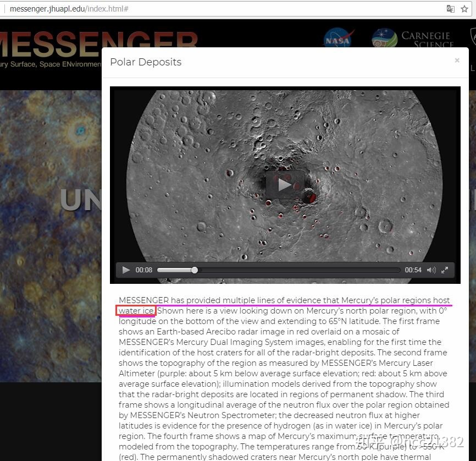The image size is (476, 461).
Task: Click the Carnegie Science logo
Action: (x=413, y=39)
